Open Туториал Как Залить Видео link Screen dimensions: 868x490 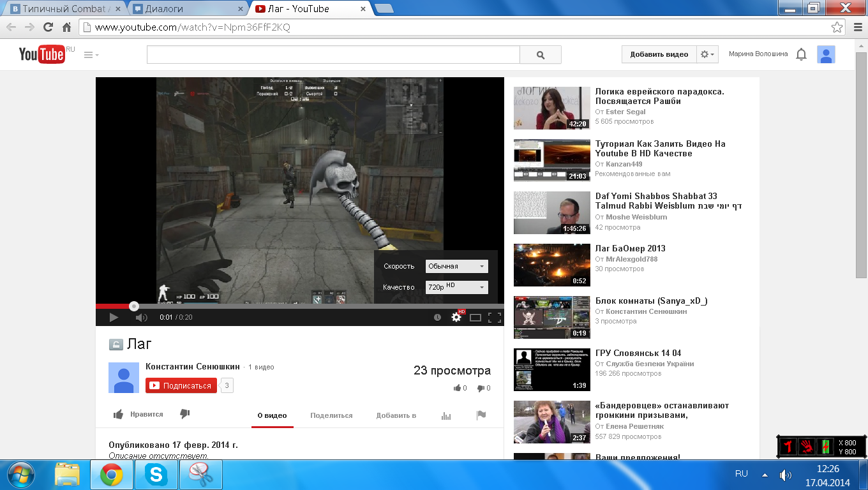[660, 149]
